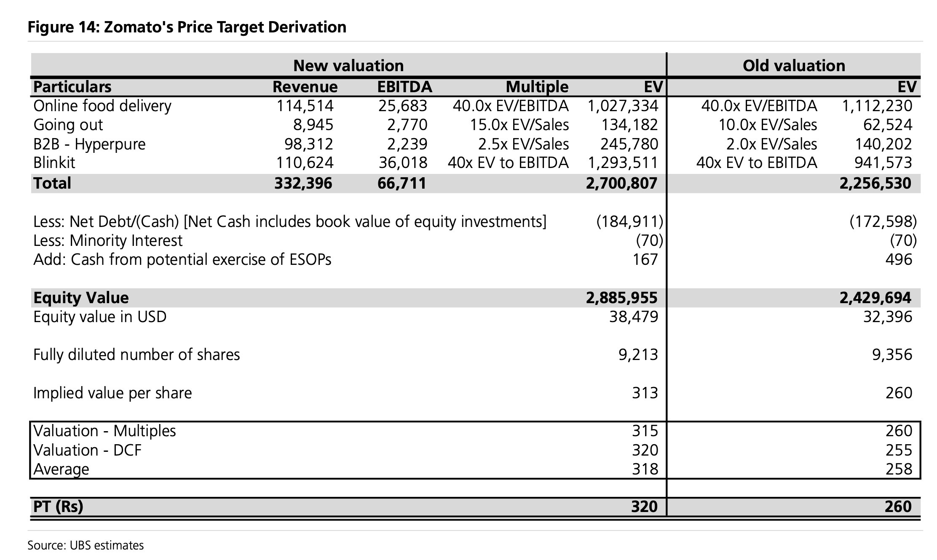The height and width of the screenshot is (560, 937).
Task: Select the '2.0x EV/Sales' old multiple
Action: [771, 144]
